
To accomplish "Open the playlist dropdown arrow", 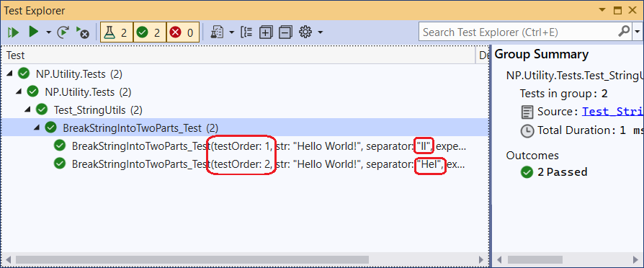I will point(232,32).
